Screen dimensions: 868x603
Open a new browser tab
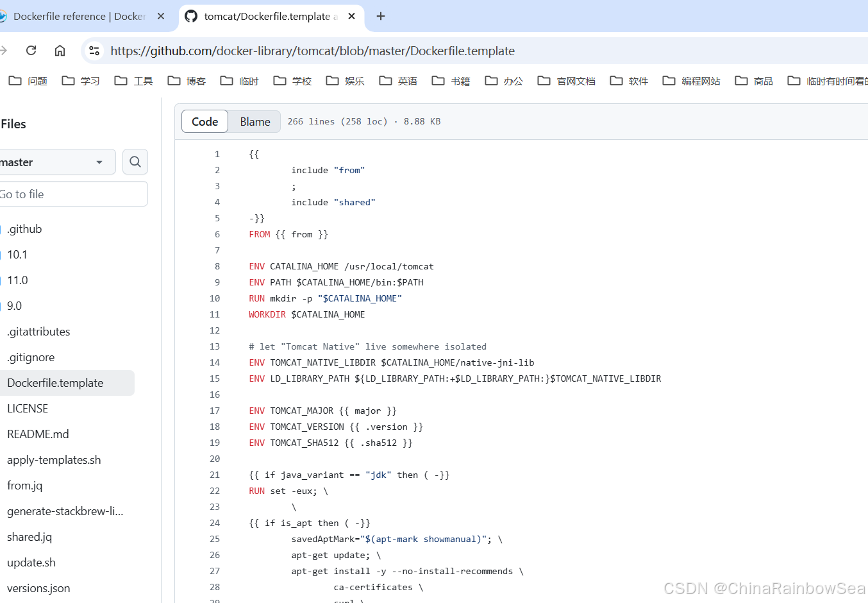(381, 16)
